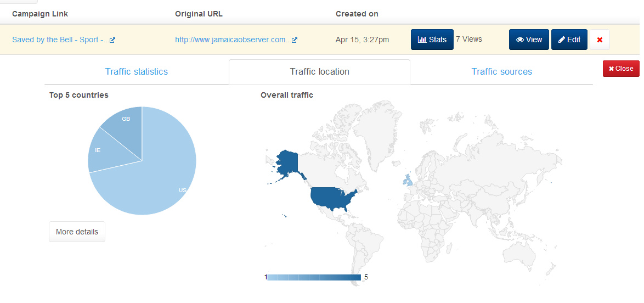Screen dimensions: 644x303
Task: Click the map color scale legend bar
Action: click(314, 277)
